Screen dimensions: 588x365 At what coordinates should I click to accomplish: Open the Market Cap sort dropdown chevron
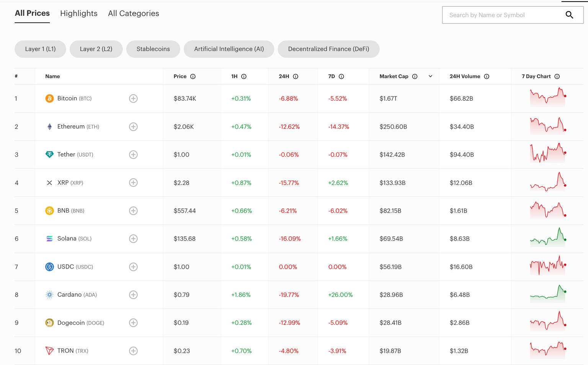click(x=430, y=76)
